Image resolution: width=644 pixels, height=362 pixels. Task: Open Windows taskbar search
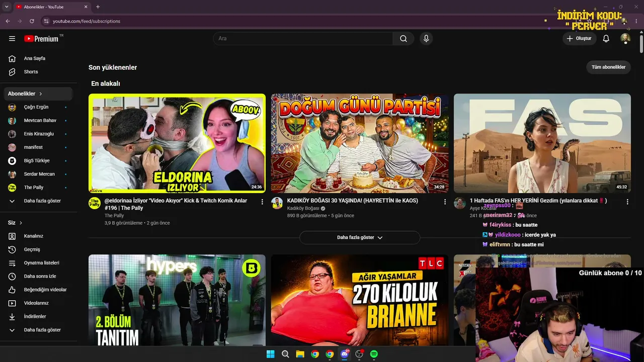click(x=285, y=354)
